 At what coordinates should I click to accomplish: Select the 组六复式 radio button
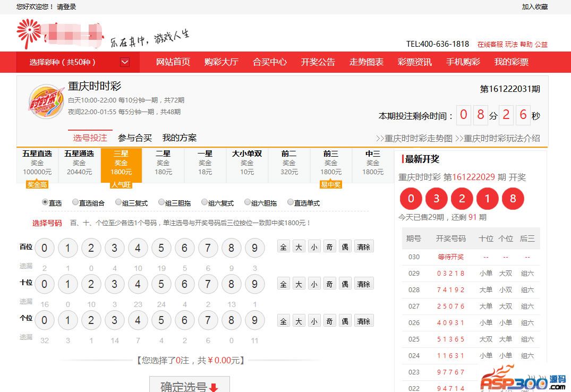pyautogui.click(x=204, y=202)
